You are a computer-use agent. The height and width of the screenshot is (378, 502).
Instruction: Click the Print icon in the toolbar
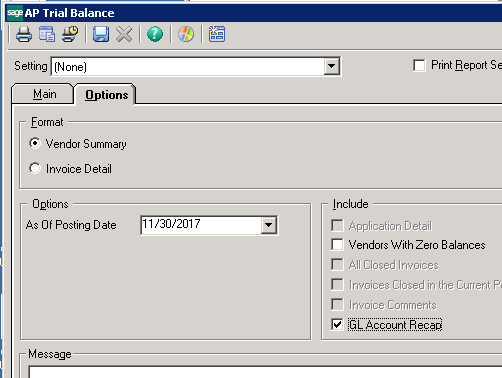click(x=24, y=34)
